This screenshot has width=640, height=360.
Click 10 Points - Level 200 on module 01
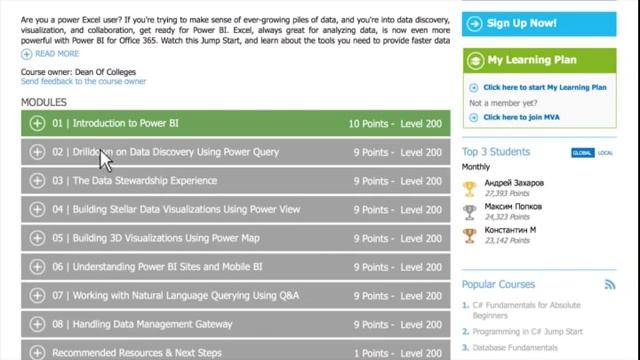pyautogui.click(x=395, y=124)
